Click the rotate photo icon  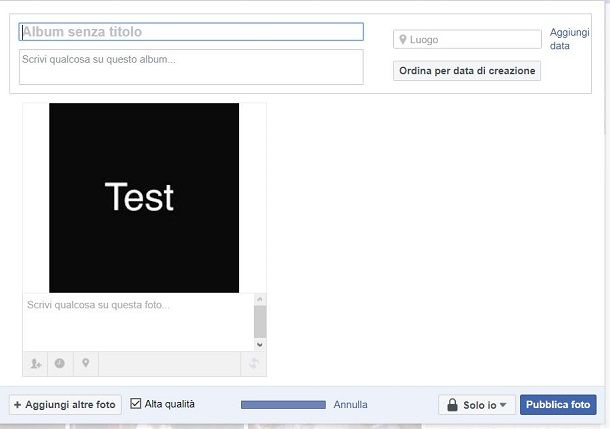pos(254,364)
